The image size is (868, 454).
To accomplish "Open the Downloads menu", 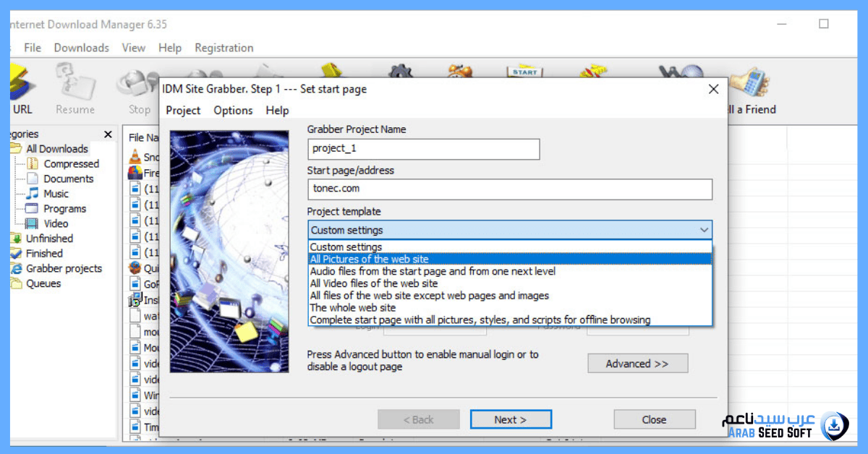I will (x=81, y=48).
